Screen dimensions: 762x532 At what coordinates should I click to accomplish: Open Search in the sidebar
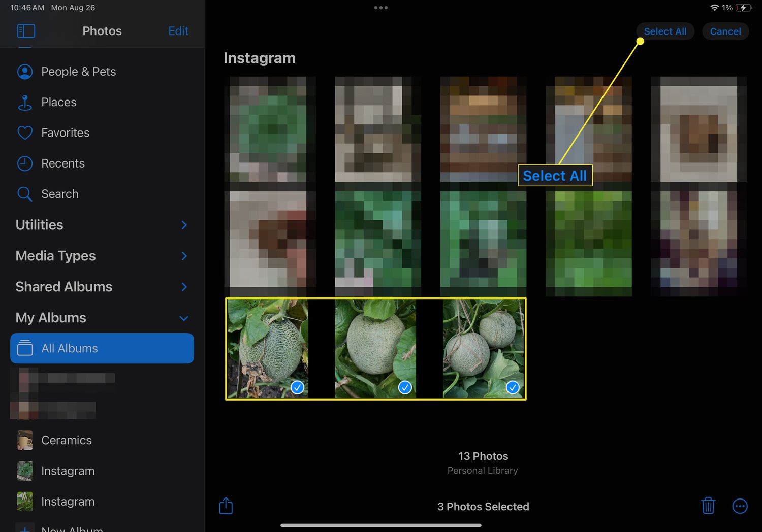(59, 194)
